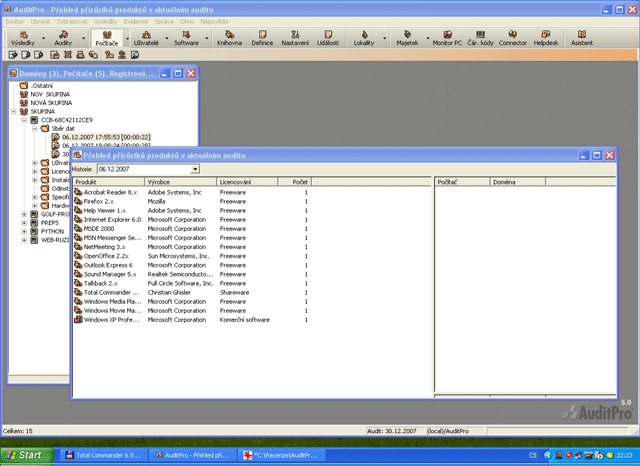Open the Evidence menu
The width and height of the screenshot is (640, 466).
[x=136, y=22]
